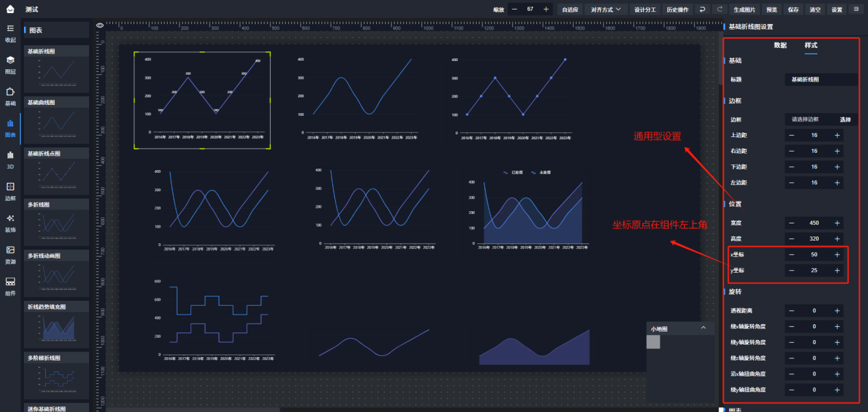The image size is (868, 412).
Task: Open the 组件 components category
Action: coord(10,286)
